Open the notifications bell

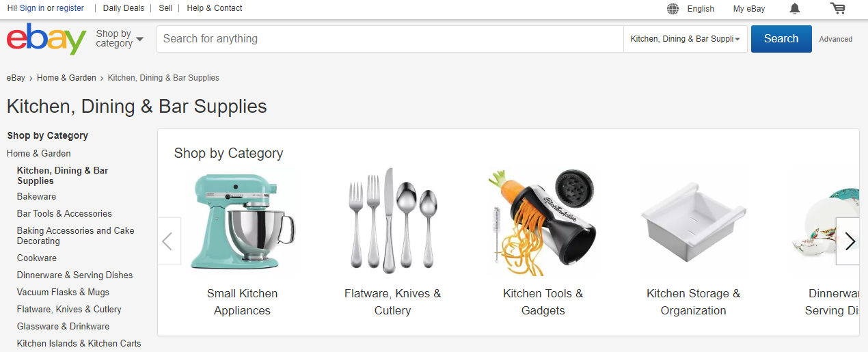(x=794, y=9)
